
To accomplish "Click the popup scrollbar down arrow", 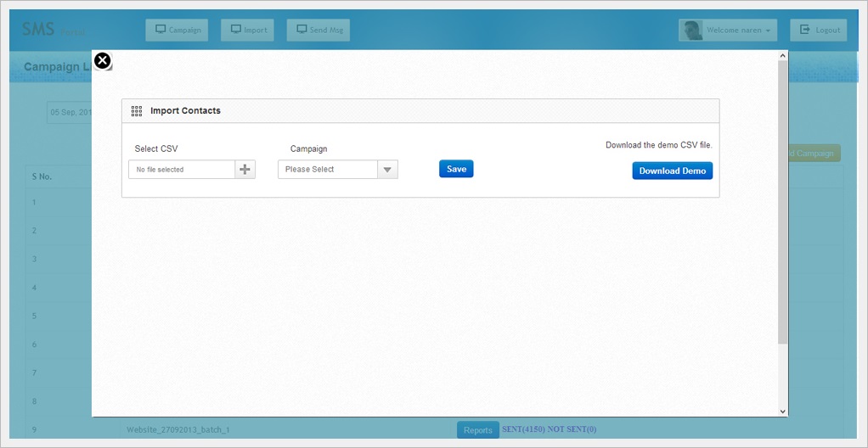I will click(782, 411).
